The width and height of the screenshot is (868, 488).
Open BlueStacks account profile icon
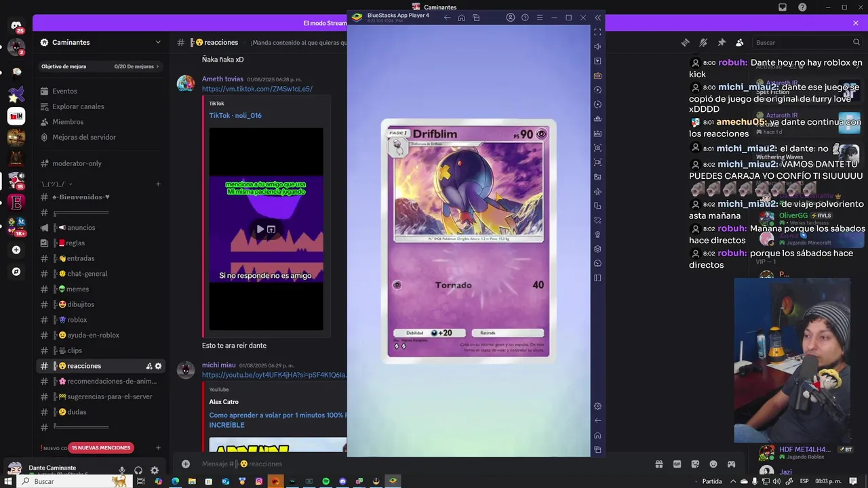point(511,18)
